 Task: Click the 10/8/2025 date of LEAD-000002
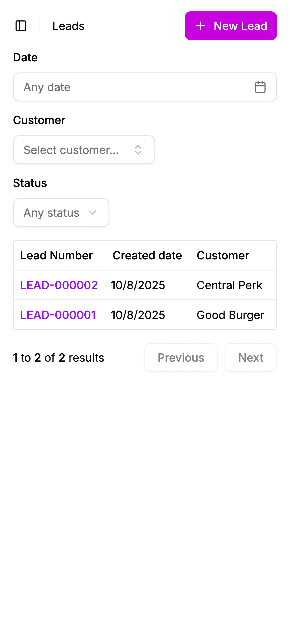point(138,285)
